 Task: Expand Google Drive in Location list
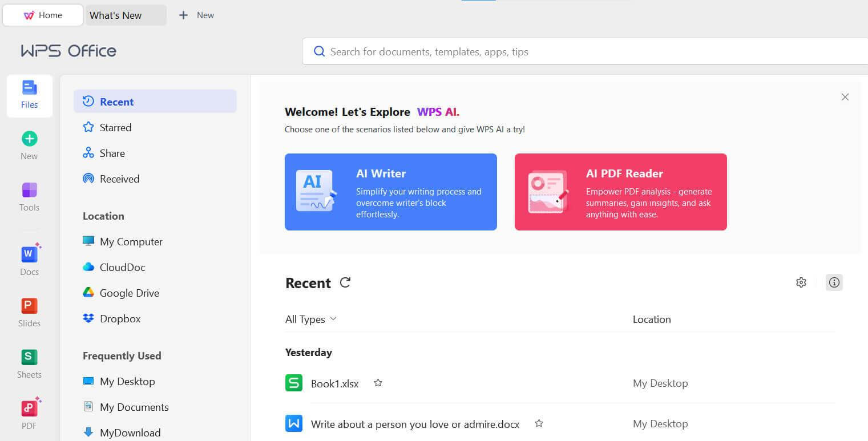coord(130,293)
